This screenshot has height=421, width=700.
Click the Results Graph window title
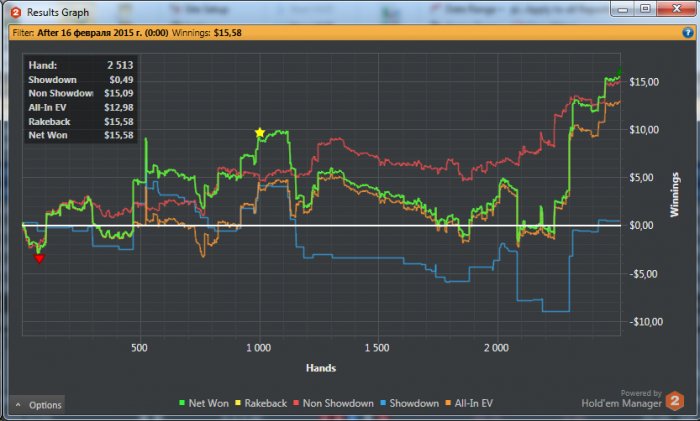(58, 13)
